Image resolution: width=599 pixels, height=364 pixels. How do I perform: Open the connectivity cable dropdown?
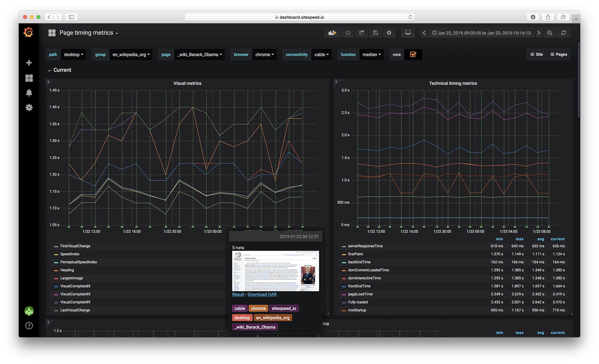click(x=321, y=54)
